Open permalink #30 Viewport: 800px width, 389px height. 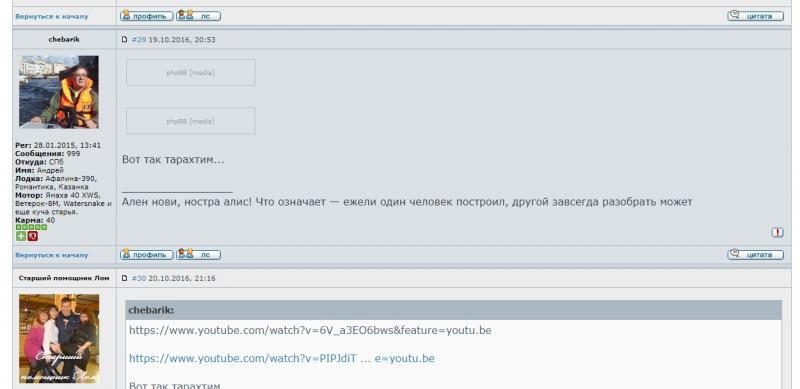coord(139,278)
